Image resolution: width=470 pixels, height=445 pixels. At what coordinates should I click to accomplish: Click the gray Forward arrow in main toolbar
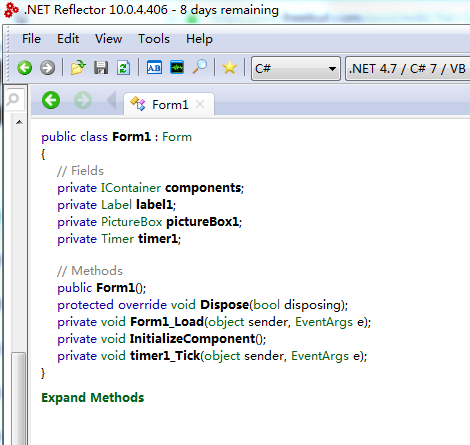[47, 68]
